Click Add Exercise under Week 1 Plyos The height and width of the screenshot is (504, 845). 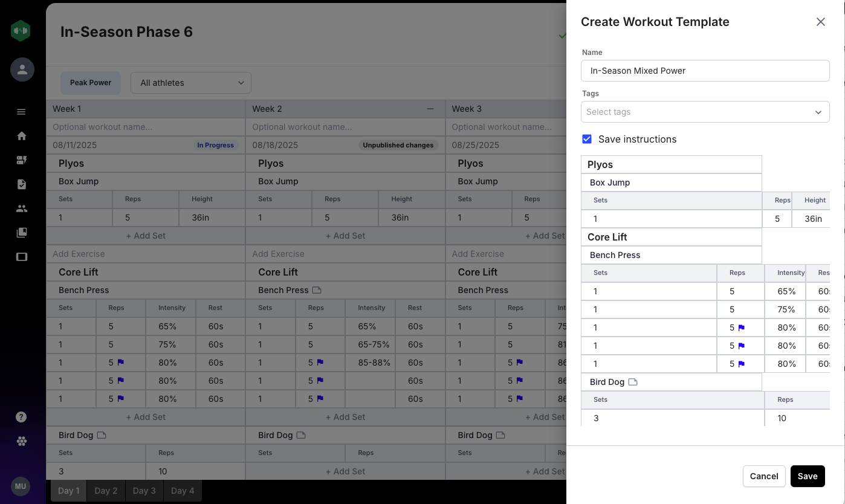[x=146, y=254]
